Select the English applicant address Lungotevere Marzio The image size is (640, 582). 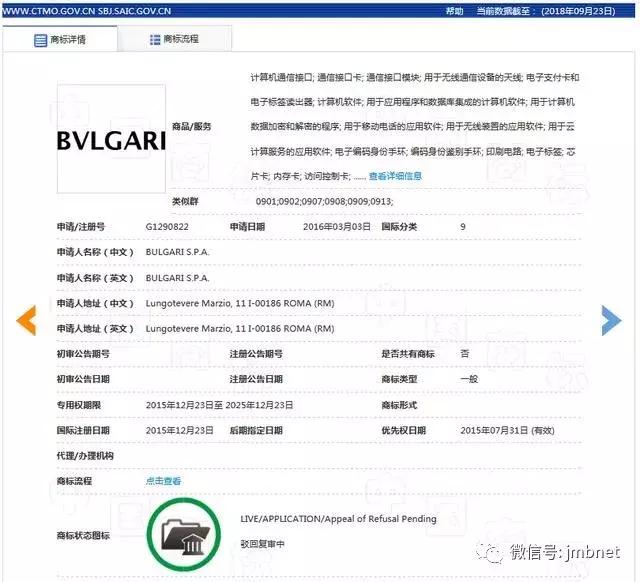[240, 329]
